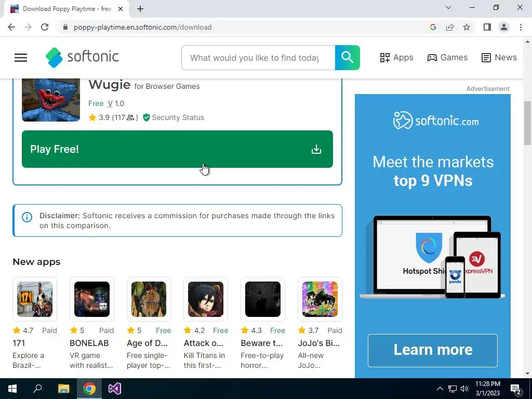
Task: Open the Softonic hamburger menu
Action: point(21,58)
